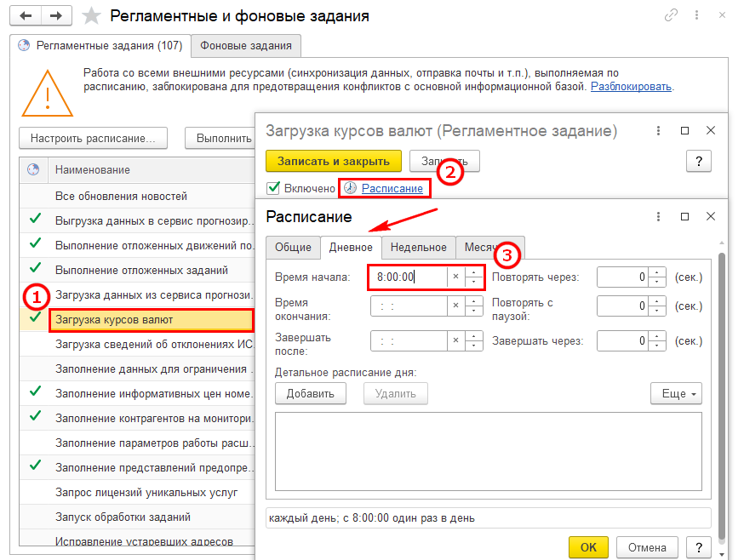The width and height of the screenshot is (744, 560).
Task: Click help question button in scheduled job dialog
Action: pos(698,162)
